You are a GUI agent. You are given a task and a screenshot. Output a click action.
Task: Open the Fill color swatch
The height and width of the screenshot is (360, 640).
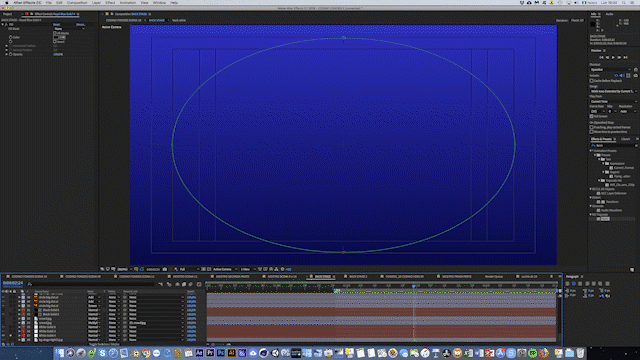56,37
